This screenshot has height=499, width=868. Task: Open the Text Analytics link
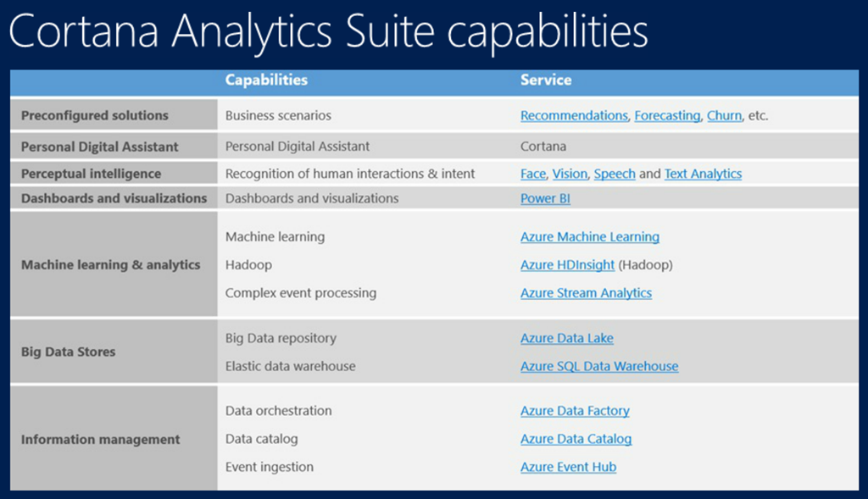coord(703,174)
